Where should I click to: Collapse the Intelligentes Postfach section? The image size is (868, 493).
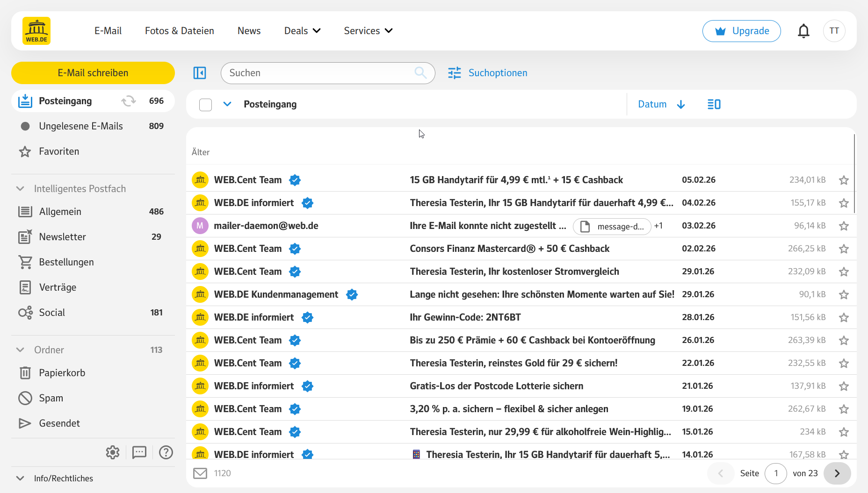(20, 189)
